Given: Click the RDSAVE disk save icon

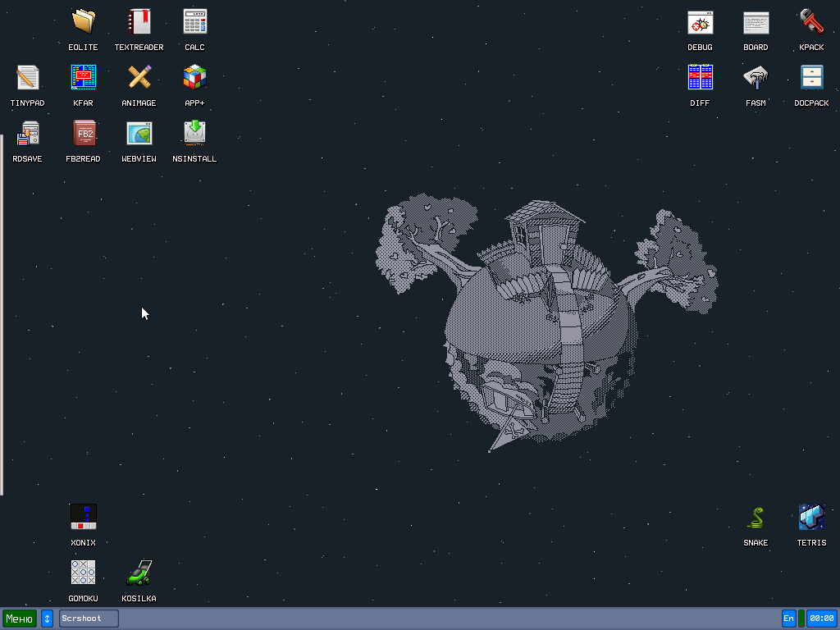Looking at the screenshot, I should point(27,134).
